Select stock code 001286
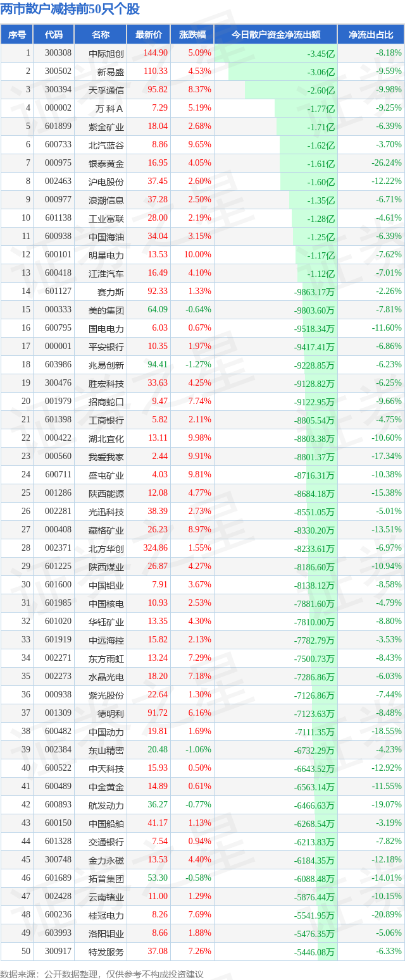This screenshot has width=405, height=980. 58,493
